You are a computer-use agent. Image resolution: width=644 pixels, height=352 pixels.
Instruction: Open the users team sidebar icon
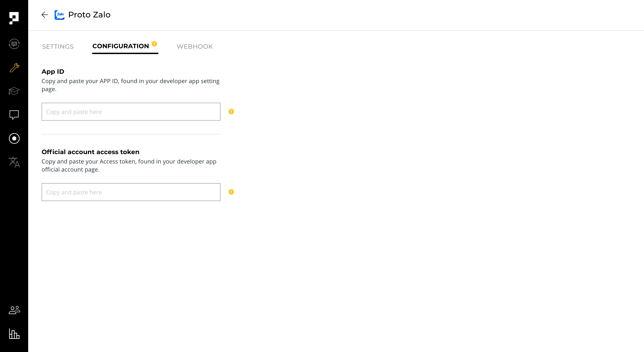tap(14, 310)
